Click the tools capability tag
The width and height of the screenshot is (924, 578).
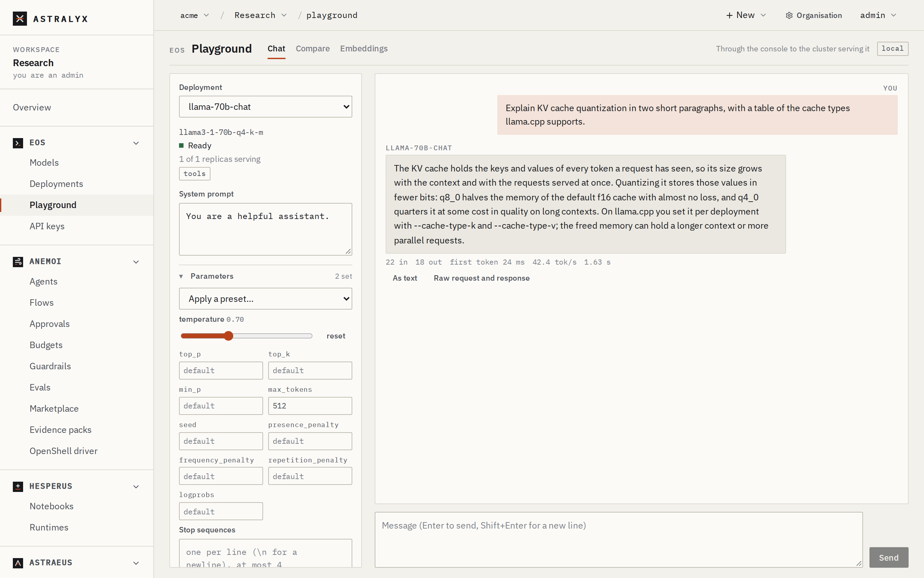(194, 173)
